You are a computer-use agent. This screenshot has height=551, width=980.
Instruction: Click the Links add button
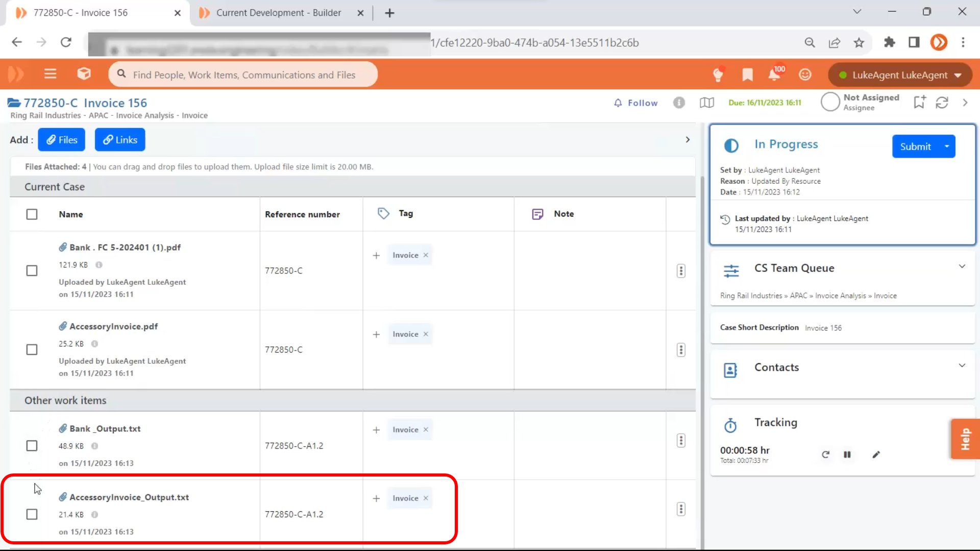[x=120, y=140]
